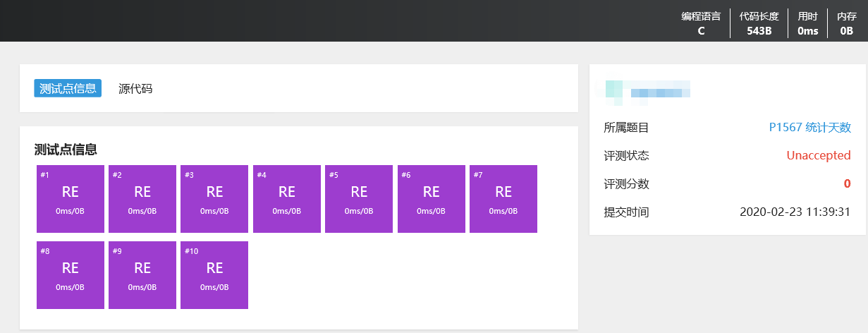Click test case #3 RE tile
Image resolution: width=868 pixels, height=333 pixels.
pyautogui.click(x=214, y=199)
